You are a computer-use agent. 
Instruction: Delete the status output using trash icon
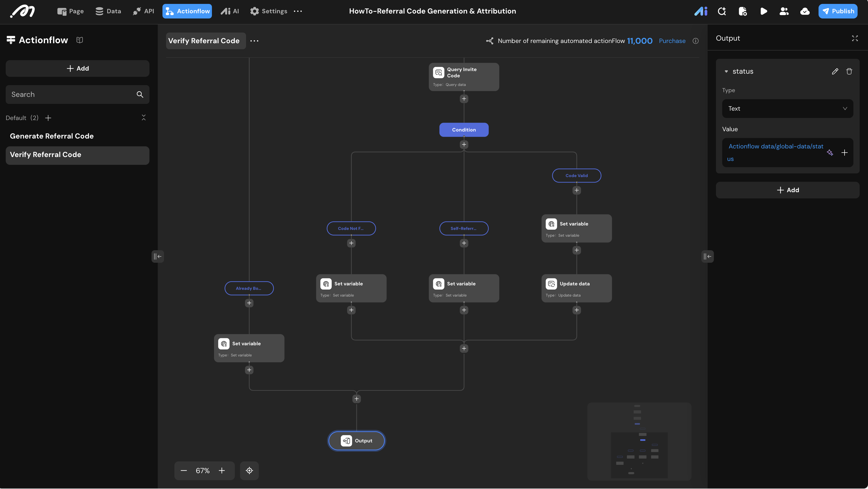click(849, 71)
